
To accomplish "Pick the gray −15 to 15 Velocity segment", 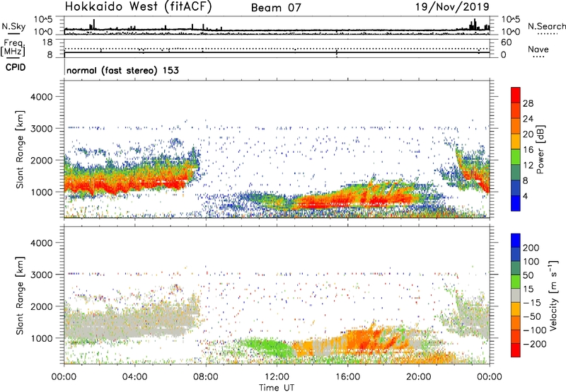I will click(x=516, y=296).
